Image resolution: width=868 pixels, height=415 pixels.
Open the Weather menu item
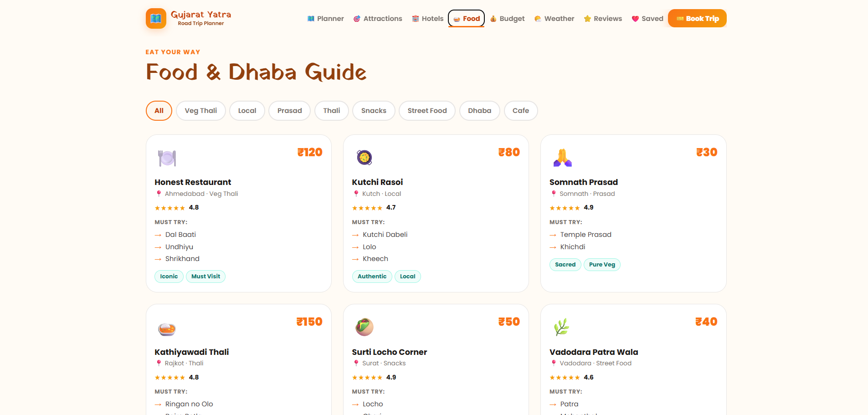pyautogui.click(x=554, y=19)
